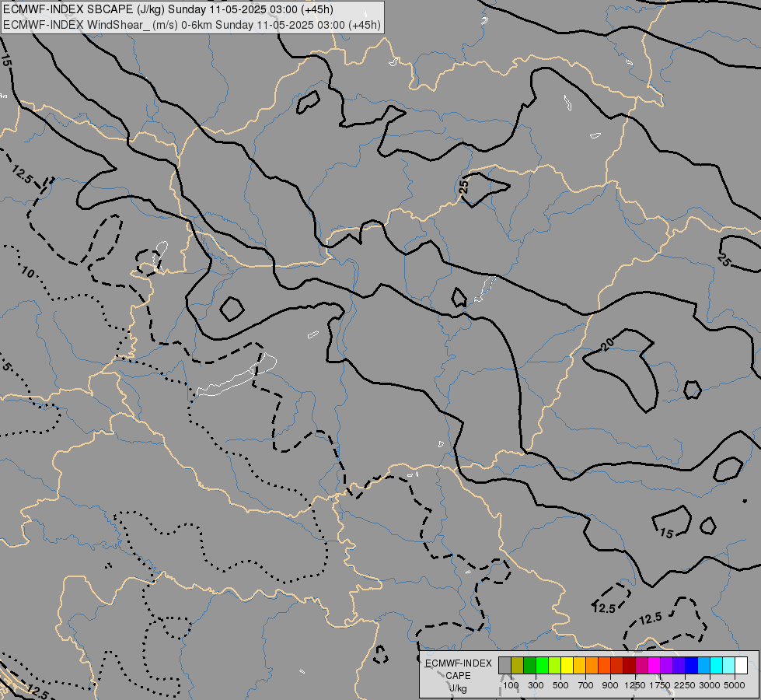The width and height of the screenshot is (761, 700).
Task: Select the orange legend swatch after 700
Action: pyautogui.click(x=592, y=666)
